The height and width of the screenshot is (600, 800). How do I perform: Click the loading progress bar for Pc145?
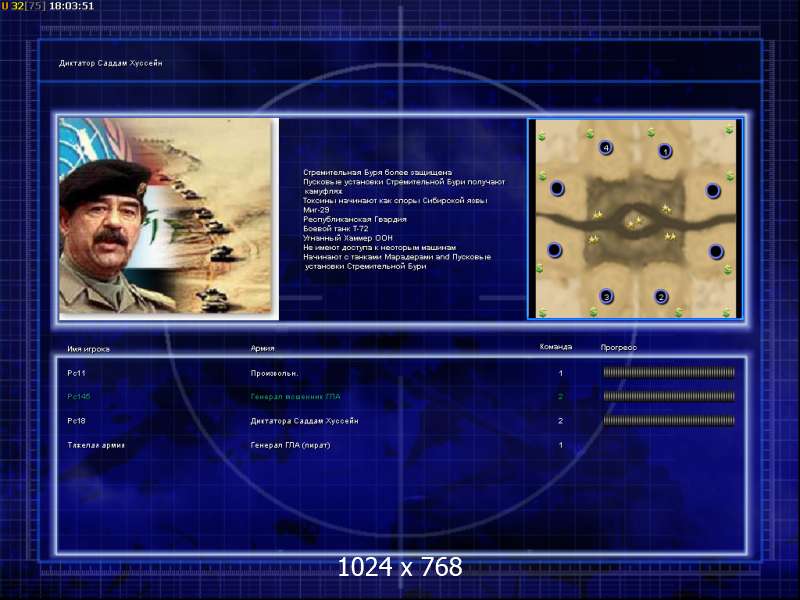669,396
